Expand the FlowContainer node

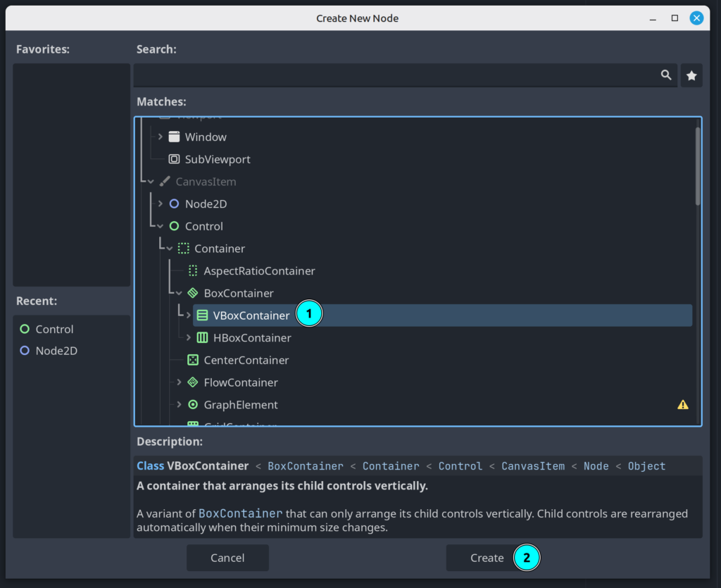(x=179, y=382)
